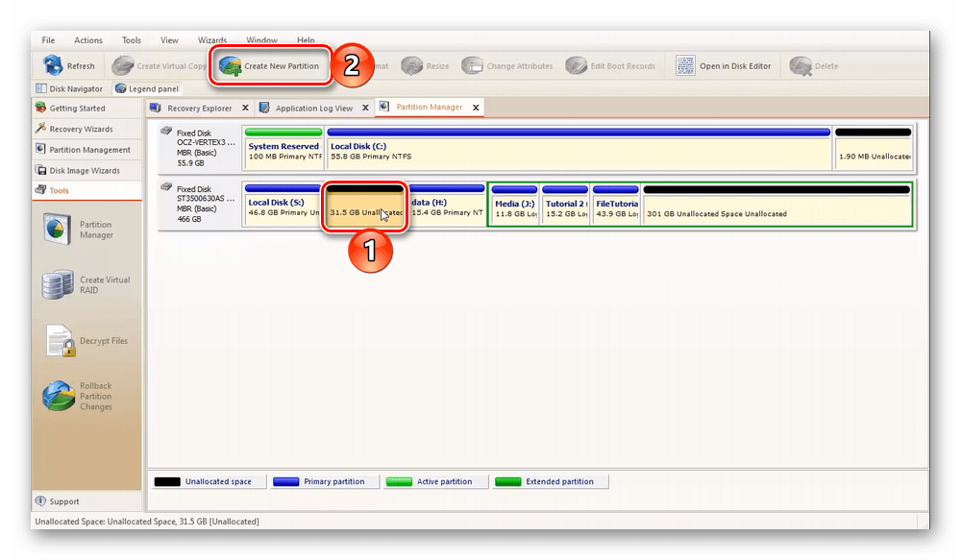961x560 pixels.
Task: Select the System Reserved partition
Action: [x=283, y=147]
